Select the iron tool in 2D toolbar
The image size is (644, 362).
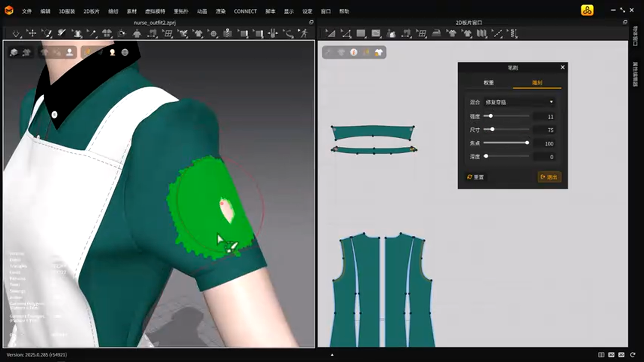(437, 34)
